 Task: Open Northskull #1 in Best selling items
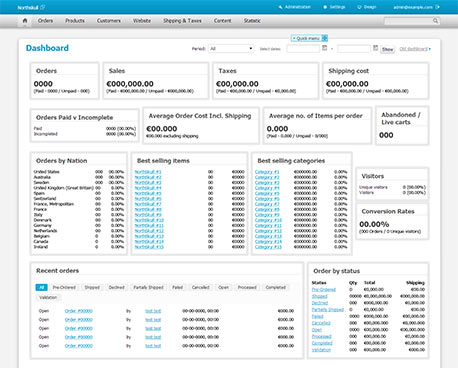click(148, 172)
